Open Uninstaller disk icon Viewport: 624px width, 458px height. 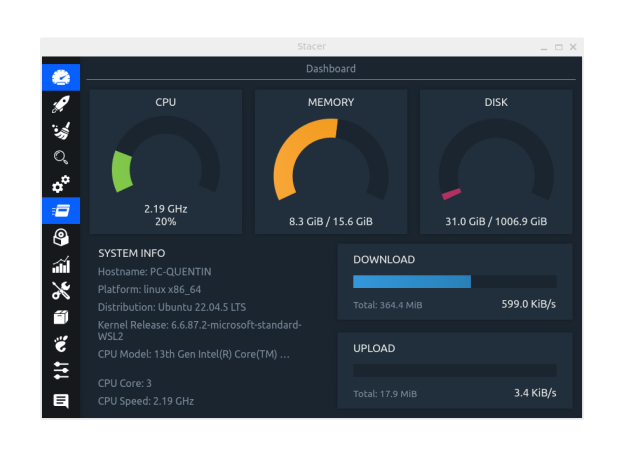(x=61, y=237)
